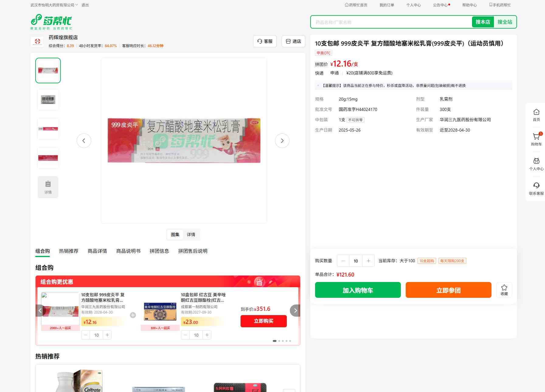The width and height of the screenshot is (545, 392).
Task: Click the orange 立即参团 button
Action: tap(448, 290)
